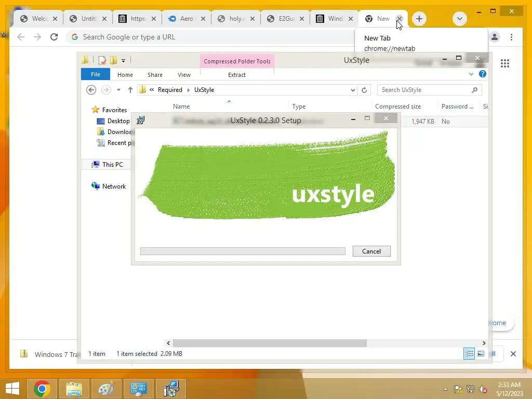Click the new folder quick access icon

pyautogui.click(x=113, y=60)
